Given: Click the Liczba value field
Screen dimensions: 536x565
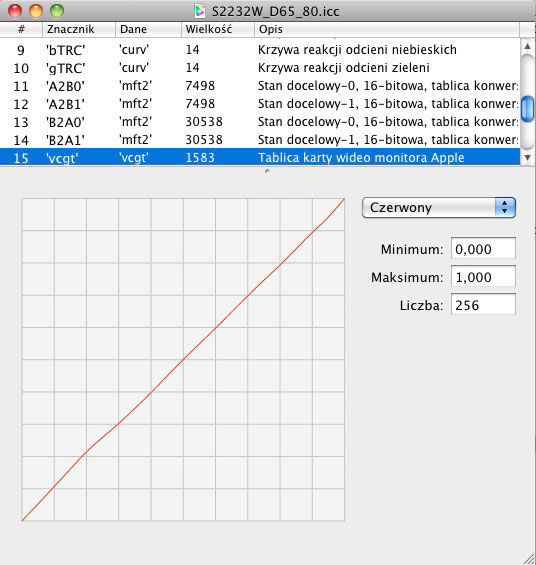Looking at the screenshot, I should pos(483,305).
